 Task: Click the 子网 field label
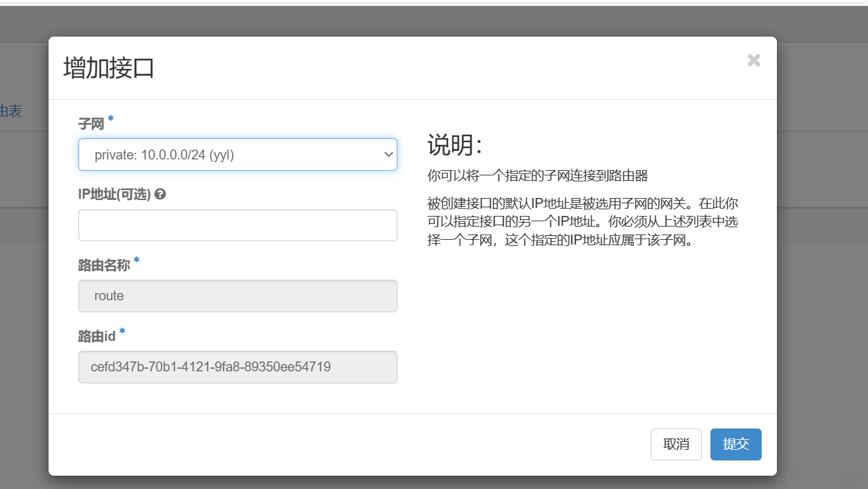(x=91, y=124)
